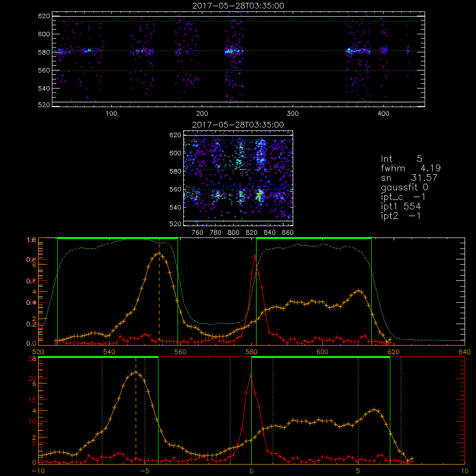The image size is (476, 476).
Task: Click x-axis label 100 of top spectrogram
Action: (111, 114)
